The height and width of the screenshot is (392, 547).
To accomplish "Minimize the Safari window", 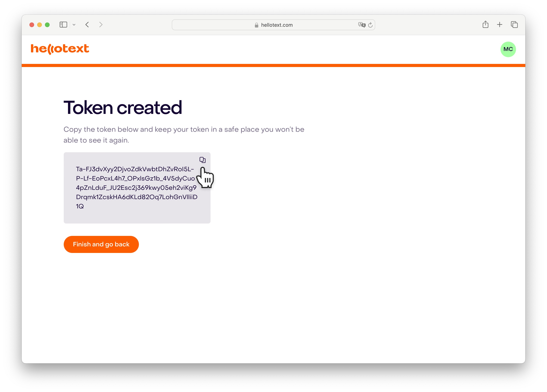I will point(40,25).
